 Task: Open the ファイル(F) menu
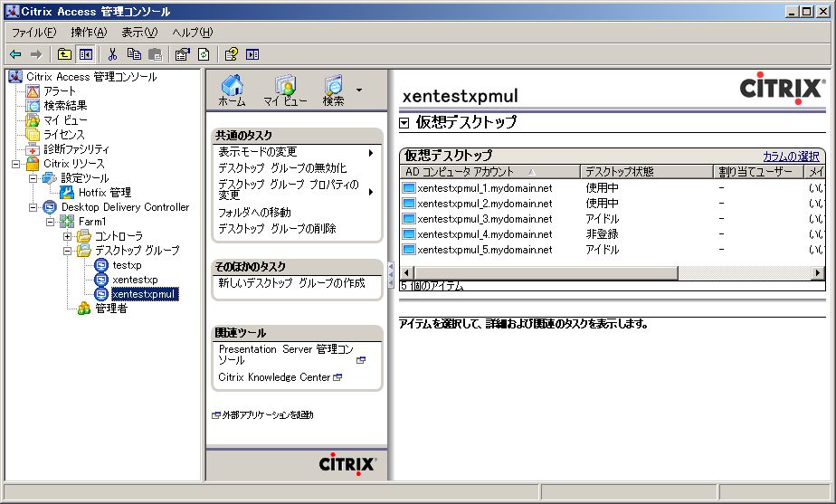tap(33, 33)
